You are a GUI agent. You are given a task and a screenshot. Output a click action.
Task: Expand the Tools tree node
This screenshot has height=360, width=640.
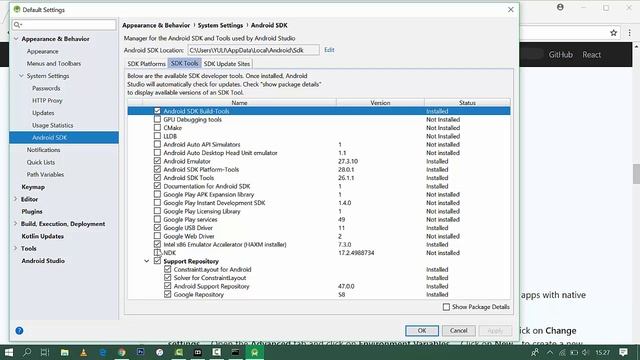click(16, 248)
